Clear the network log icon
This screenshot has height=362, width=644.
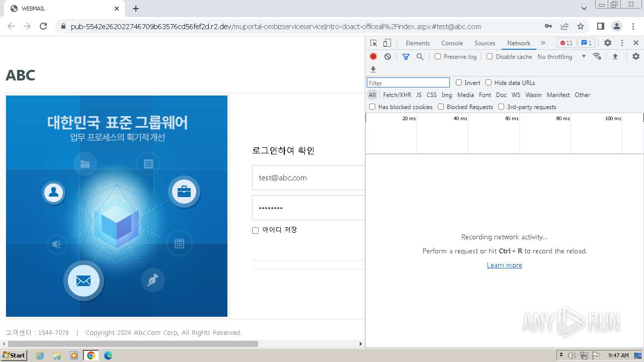point(387,56)
